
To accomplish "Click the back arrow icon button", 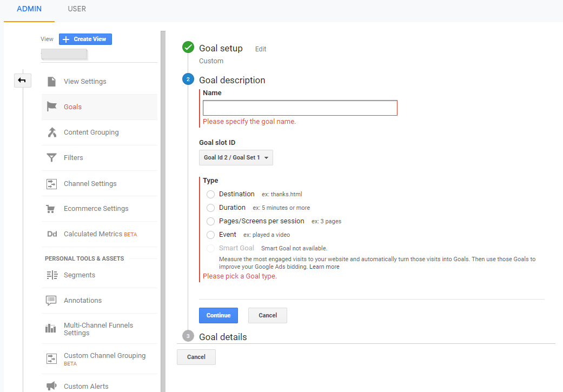I will [22, 81].
